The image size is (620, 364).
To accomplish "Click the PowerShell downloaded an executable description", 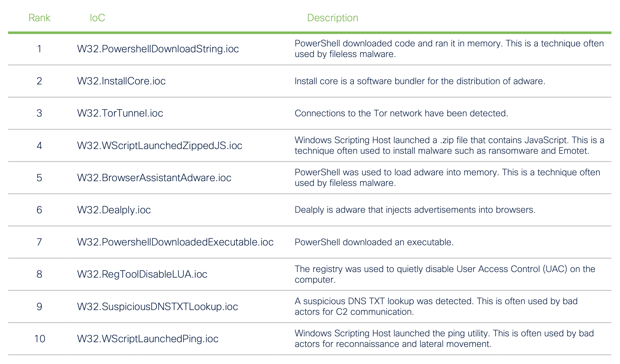I will click(x=374, y=242).
